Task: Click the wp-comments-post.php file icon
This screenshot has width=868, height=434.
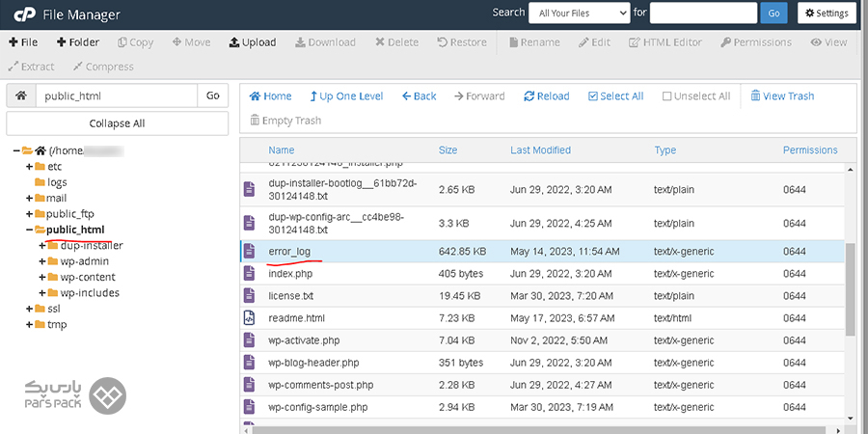Action: [x=250, y=385]
